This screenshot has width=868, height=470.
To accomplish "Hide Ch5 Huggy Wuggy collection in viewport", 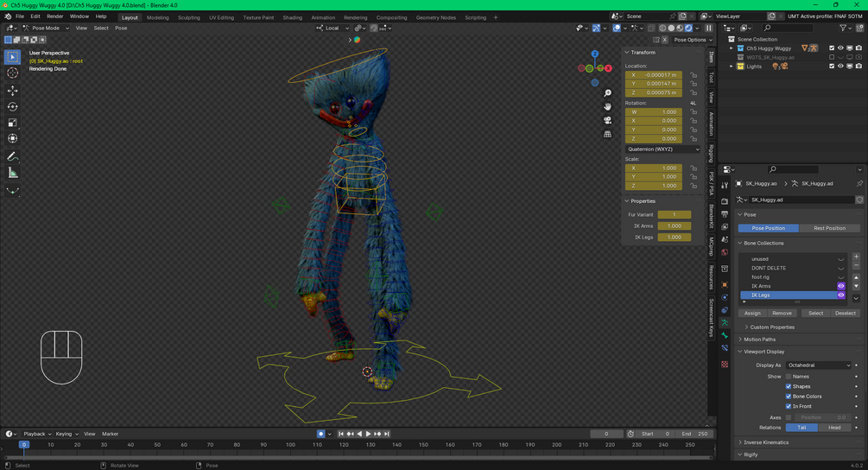I will tap(840, 48).
